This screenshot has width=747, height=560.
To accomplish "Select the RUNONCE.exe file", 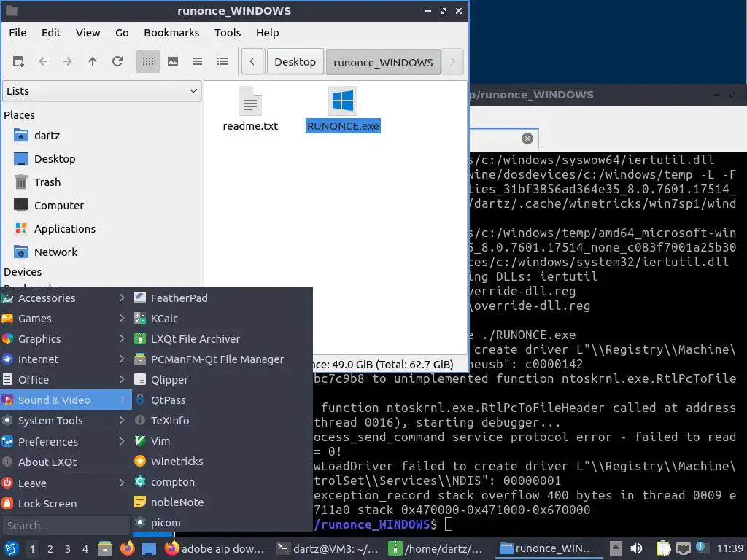I will [343, 109].
